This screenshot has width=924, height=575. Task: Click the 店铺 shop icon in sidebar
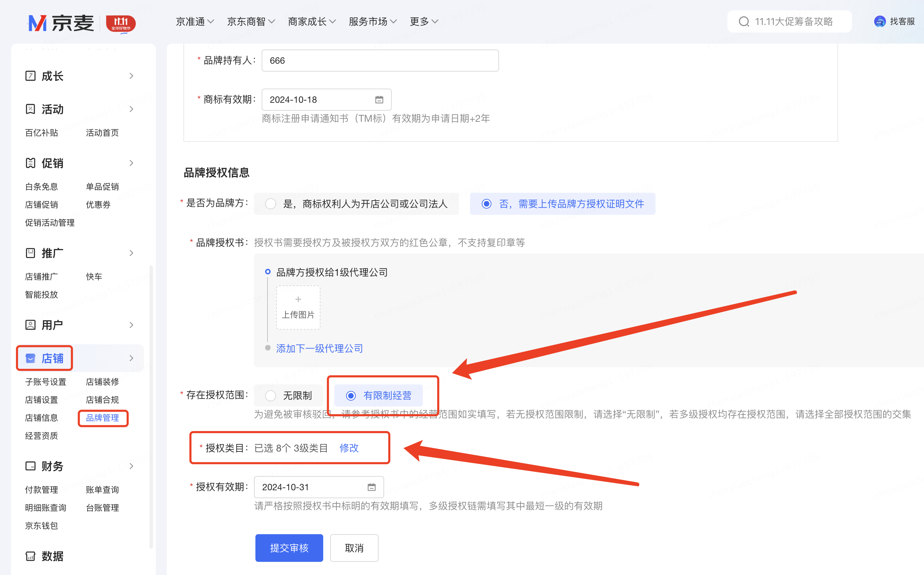pos(30,358)
